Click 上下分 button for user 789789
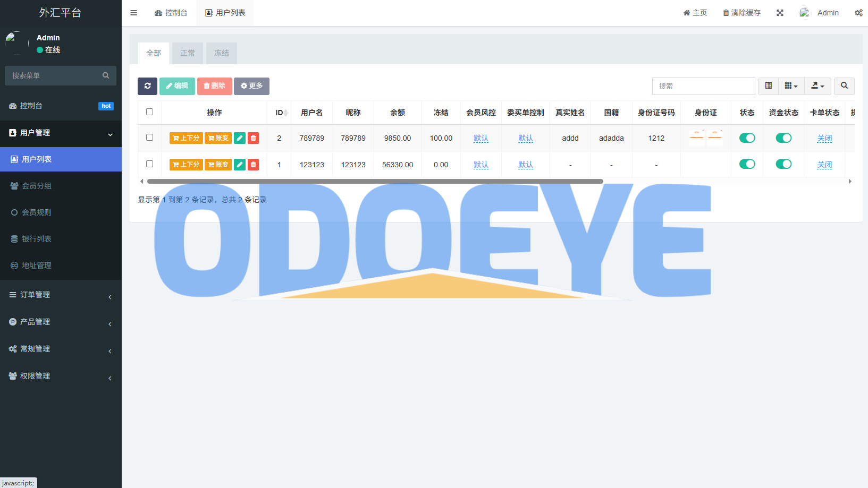Viewport: 868px width, 488px height. [186, 138]
